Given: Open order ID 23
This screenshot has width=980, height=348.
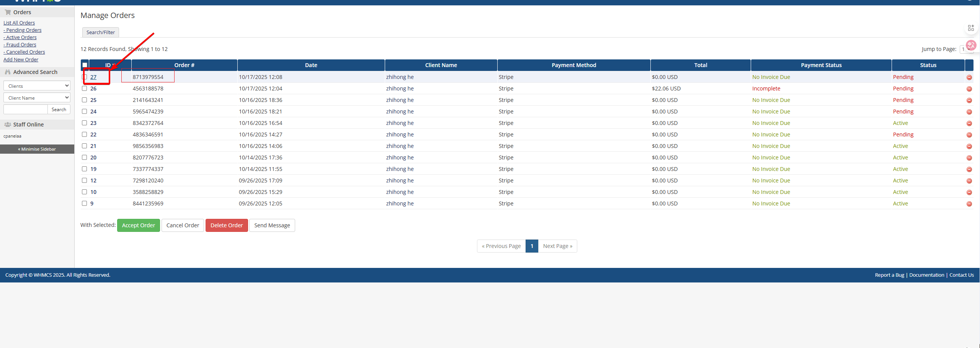Looking at the screenshot, I should pos(93,123).
